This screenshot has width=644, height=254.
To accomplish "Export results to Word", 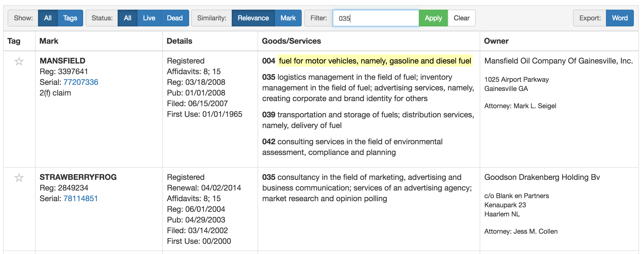I will (619, 18).
